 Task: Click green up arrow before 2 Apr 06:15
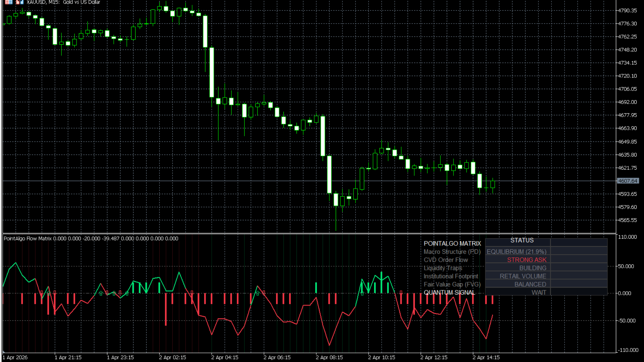pos(258,293)
